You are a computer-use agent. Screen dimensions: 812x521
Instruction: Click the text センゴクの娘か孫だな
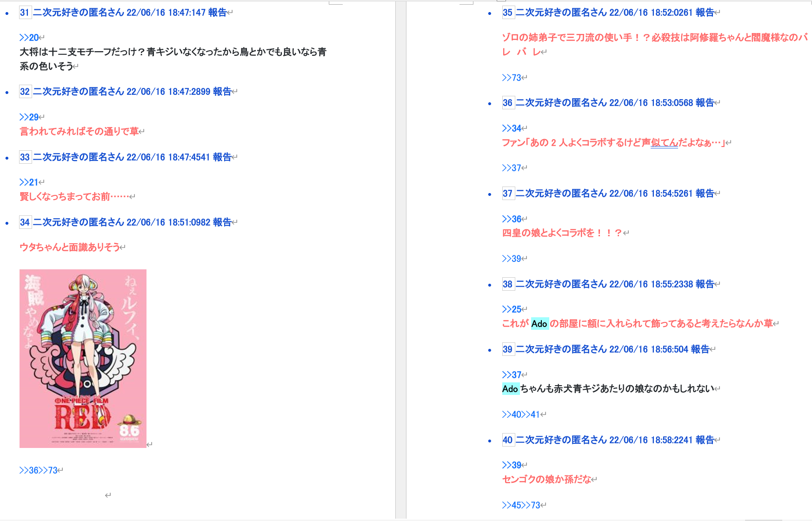click(x=547, y=480)
